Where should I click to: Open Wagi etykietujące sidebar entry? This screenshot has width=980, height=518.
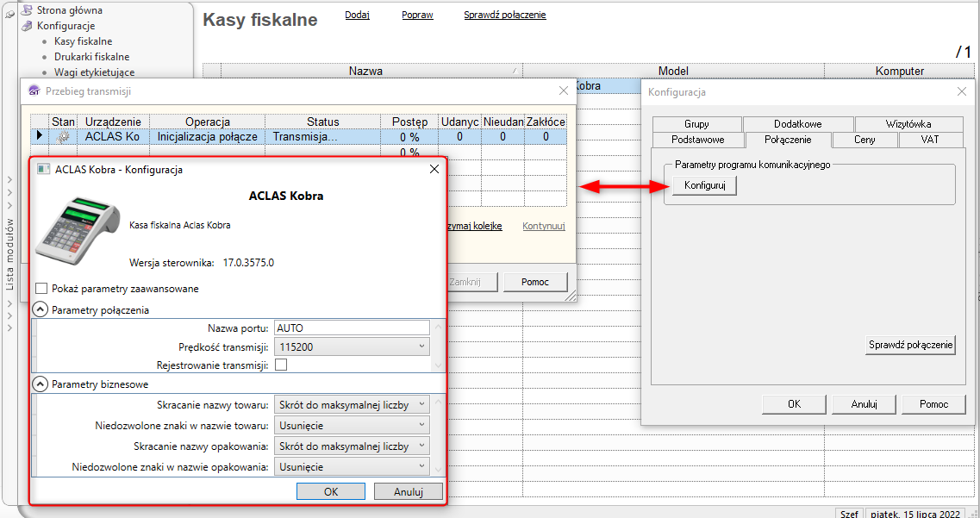(x=94, y=72)
